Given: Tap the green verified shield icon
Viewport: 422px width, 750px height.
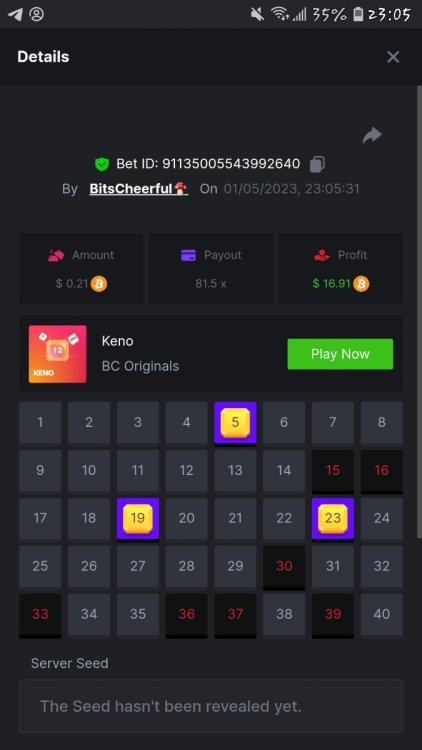Looking at the screenshot, I should click(101, 165).
